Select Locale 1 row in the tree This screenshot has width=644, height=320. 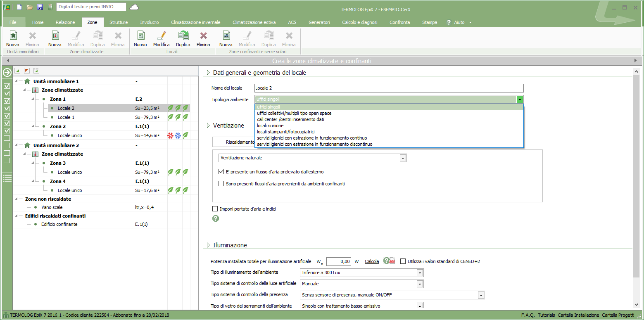point(102,117)
